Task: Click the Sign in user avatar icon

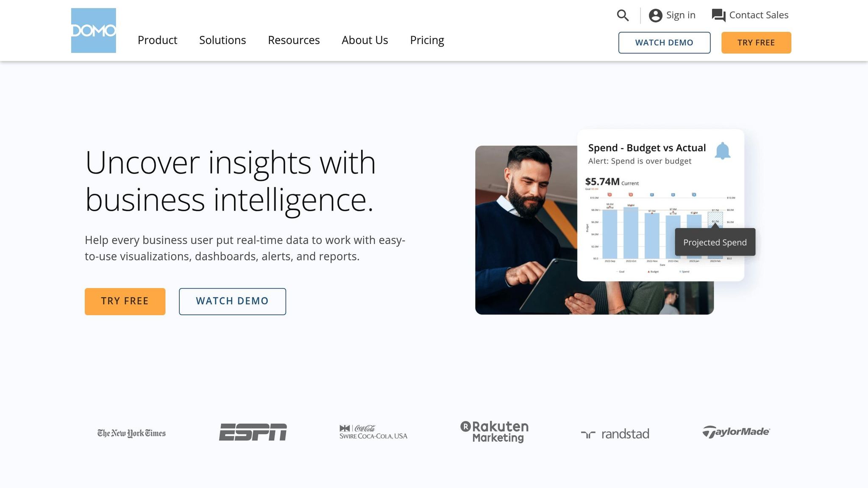Action: (x=655, y=16)
